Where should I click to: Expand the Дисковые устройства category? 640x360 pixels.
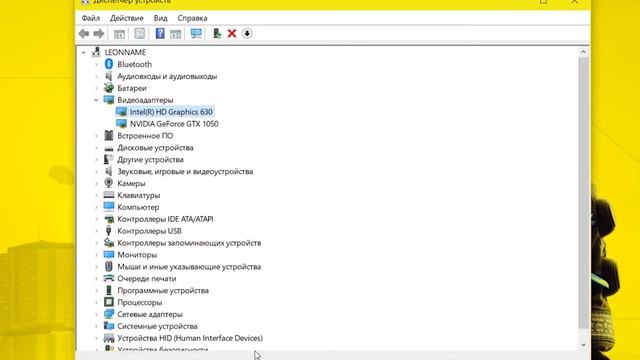(96, 148)
